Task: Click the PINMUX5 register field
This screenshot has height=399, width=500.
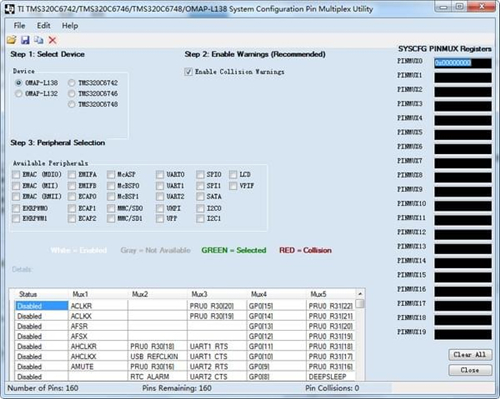Action: 463,134
